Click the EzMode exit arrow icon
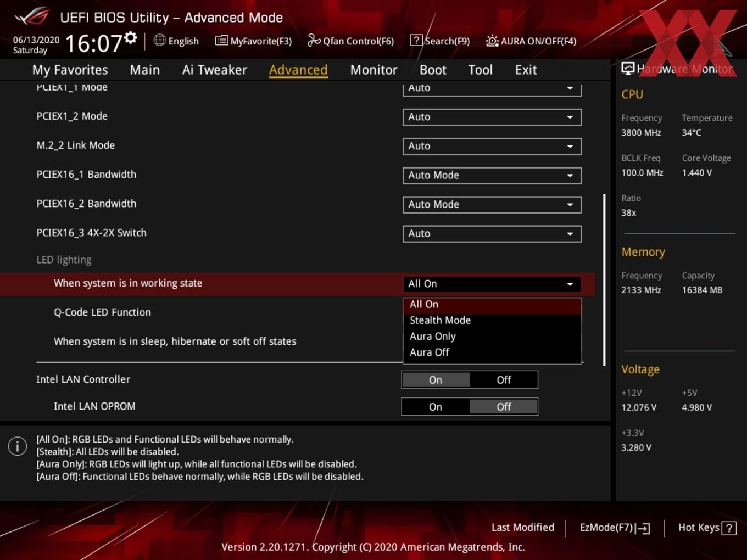This screenshot has width=747, height=560. (x=643, y=528)
